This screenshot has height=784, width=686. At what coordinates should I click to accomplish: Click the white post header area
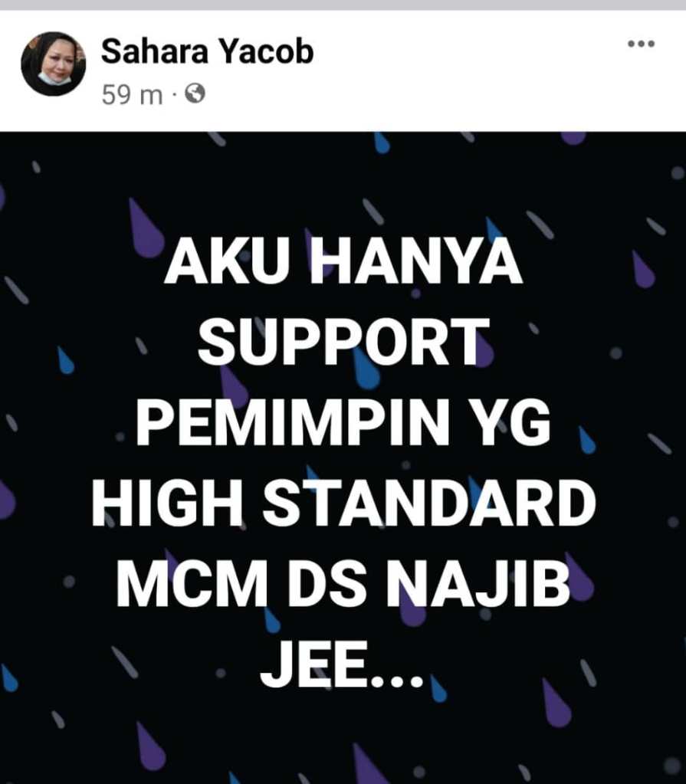point(343,71)
